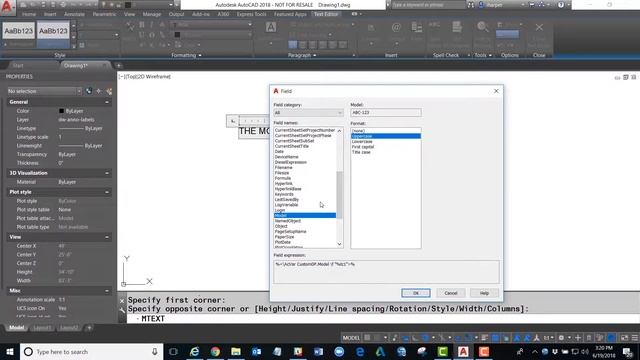The image size is (640, 360).
Task: Open the Home ribbon tab
Action: coord(29,14)
